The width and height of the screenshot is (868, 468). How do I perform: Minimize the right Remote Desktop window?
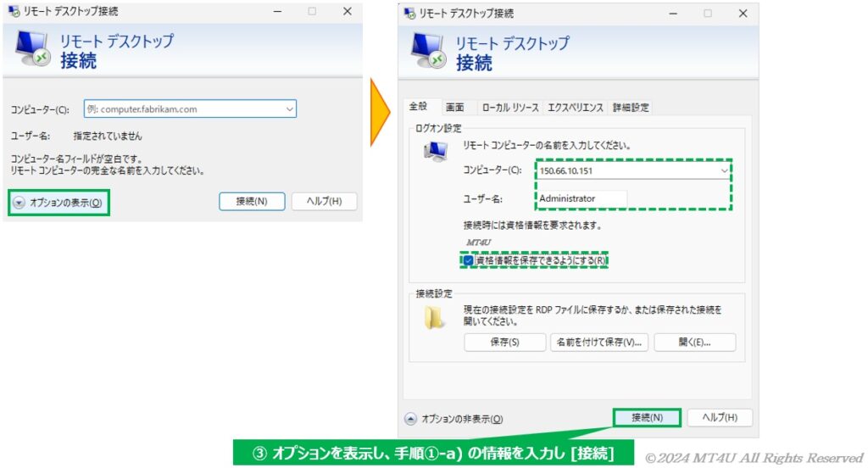(x=673, y=14)
